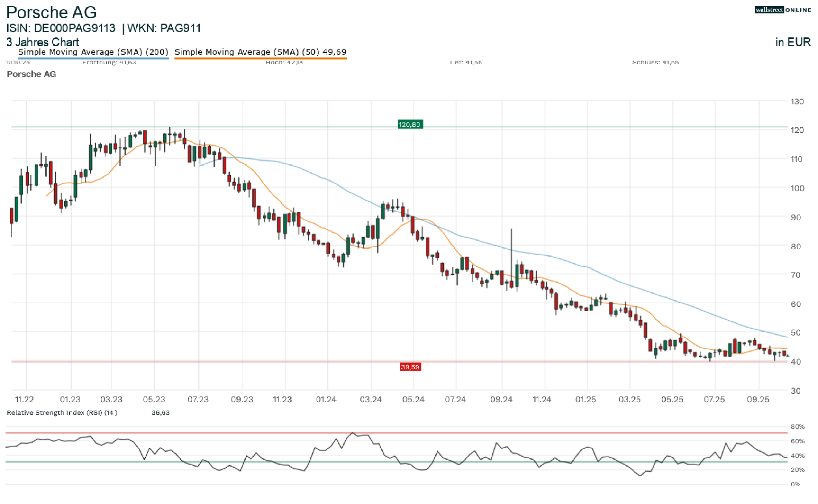Screen dimensions: 818x504
Task: Click the blue SMA 200 legend underline
Action: (x=93, y=59)
